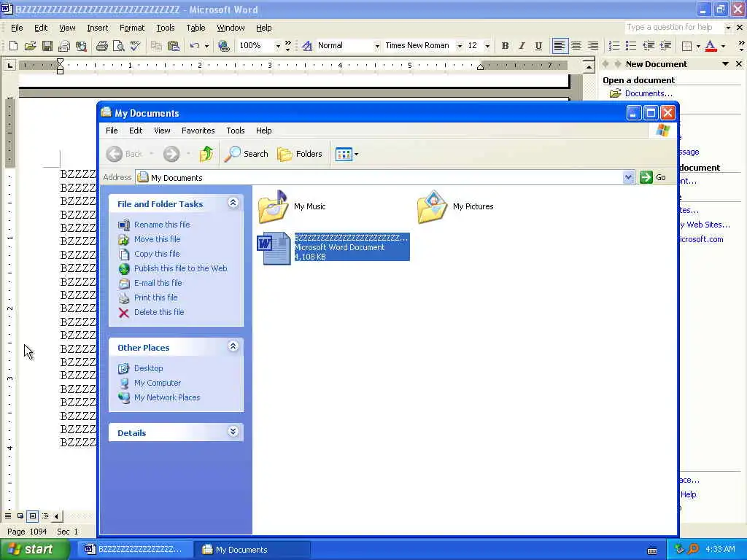The height and width of the screenshot is (560, 747).
Task: Open the Favorites menu in My Documents
Action: (198, 131)
